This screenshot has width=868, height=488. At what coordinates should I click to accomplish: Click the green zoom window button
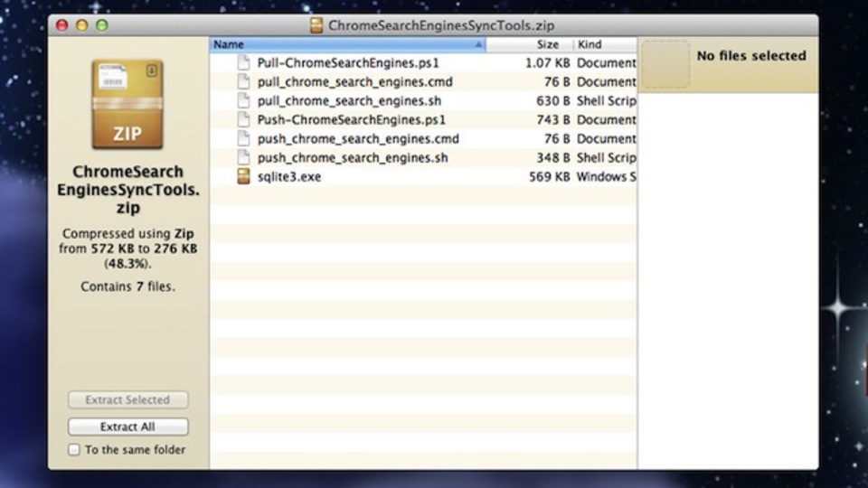point(102,25)
